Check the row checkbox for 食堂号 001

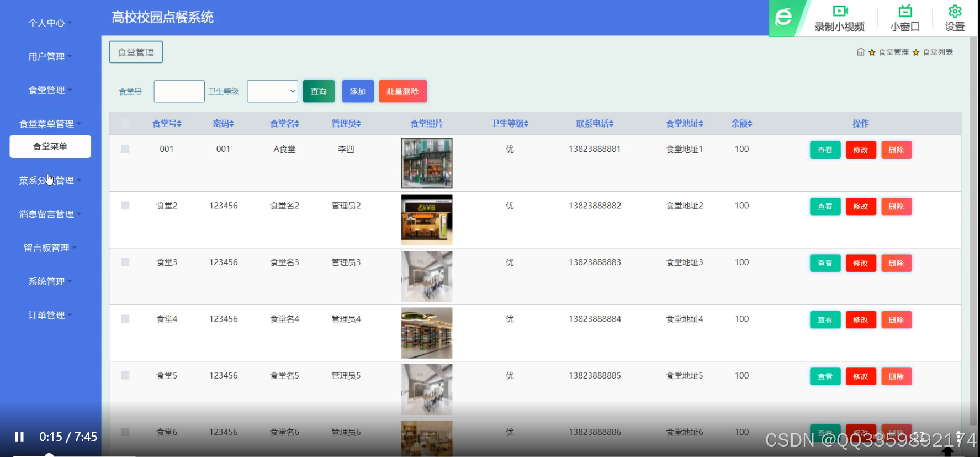coord(125,149)
